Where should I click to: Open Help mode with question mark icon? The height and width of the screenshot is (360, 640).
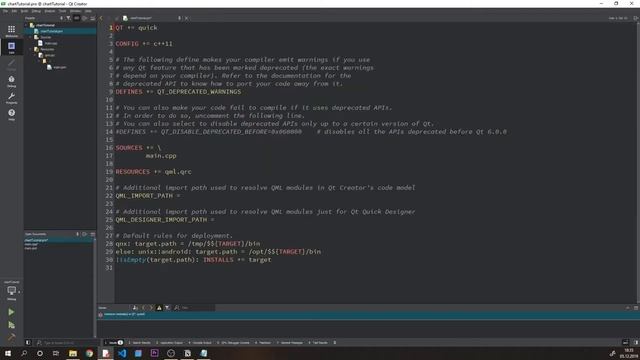[x=11, y=114]
